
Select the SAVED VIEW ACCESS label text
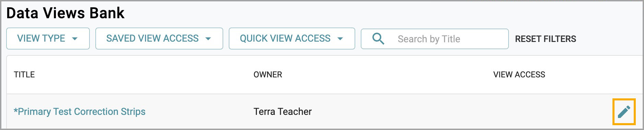(152, 39)
